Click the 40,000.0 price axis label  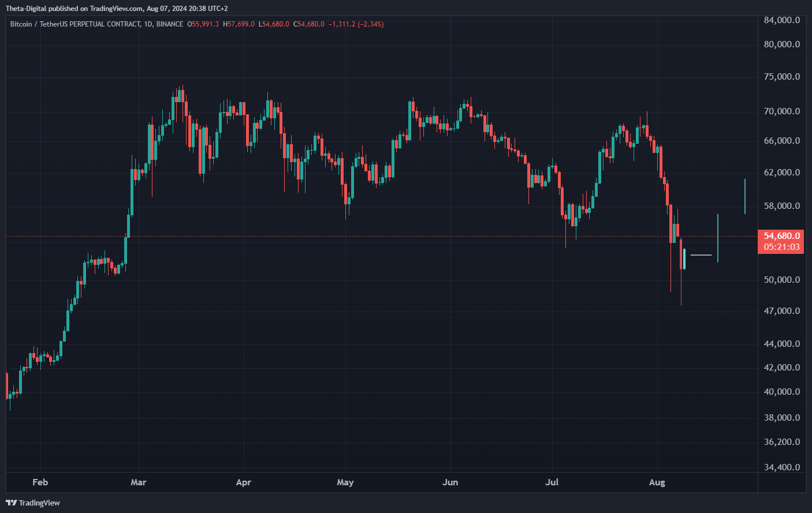pyautogui.click(x=782, y=392)
